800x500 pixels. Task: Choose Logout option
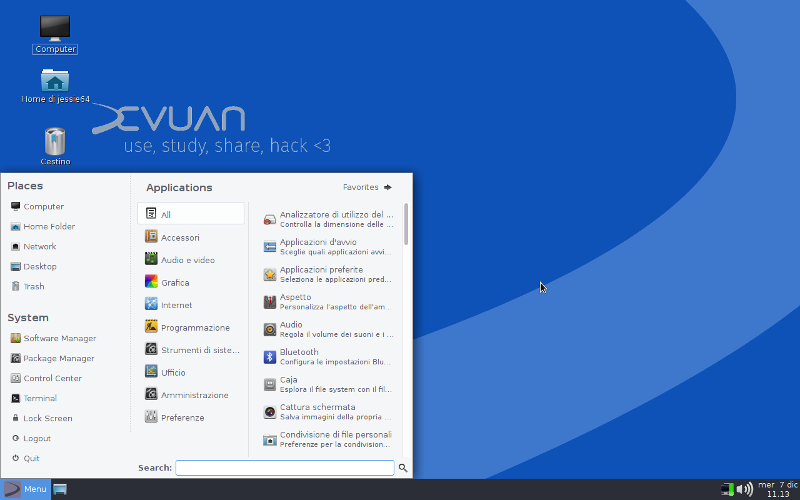[x=31, y=438]
